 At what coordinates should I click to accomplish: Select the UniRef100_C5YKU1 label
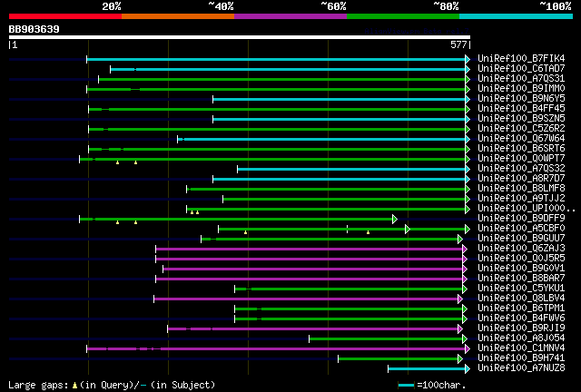(521, 289)
